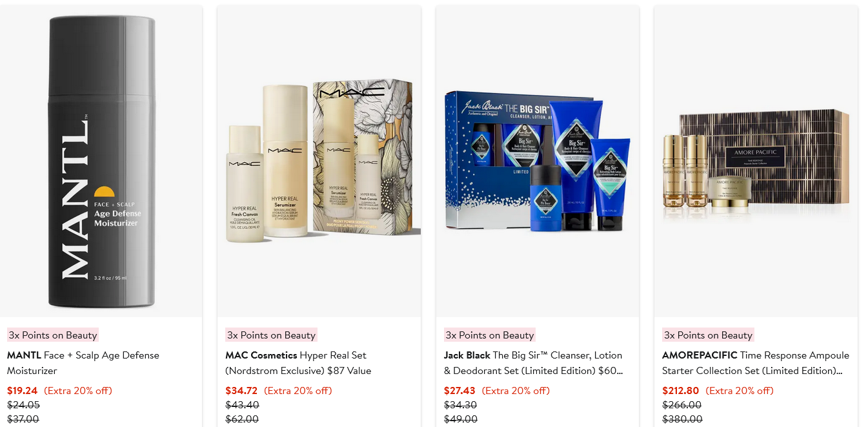Image resolution: width=868 pixels, height=427 pixels.
Task: Click MANTL Face + Scalp Age Defense Moisturizer title
Action: coord(83,363)
